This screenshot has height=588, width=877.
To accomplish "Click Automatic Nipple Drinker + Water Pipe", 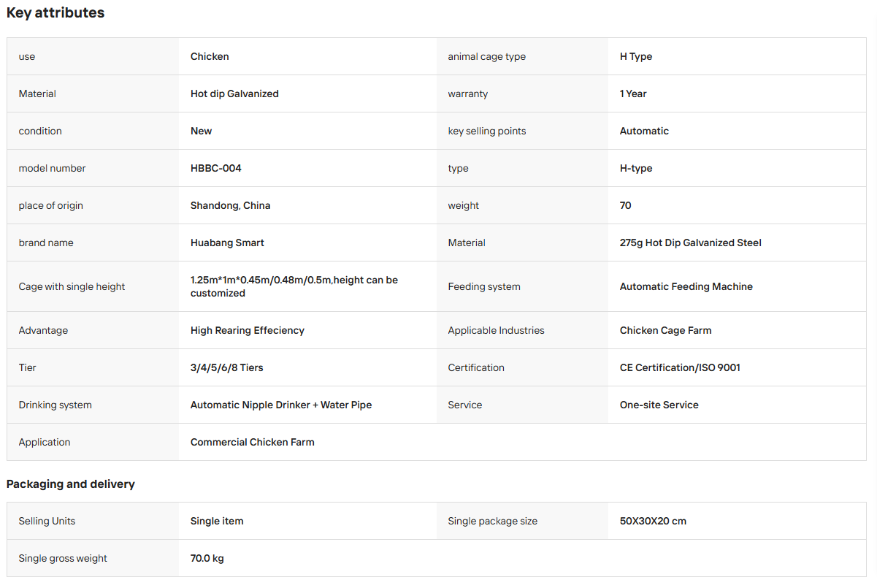I will 281,405.
